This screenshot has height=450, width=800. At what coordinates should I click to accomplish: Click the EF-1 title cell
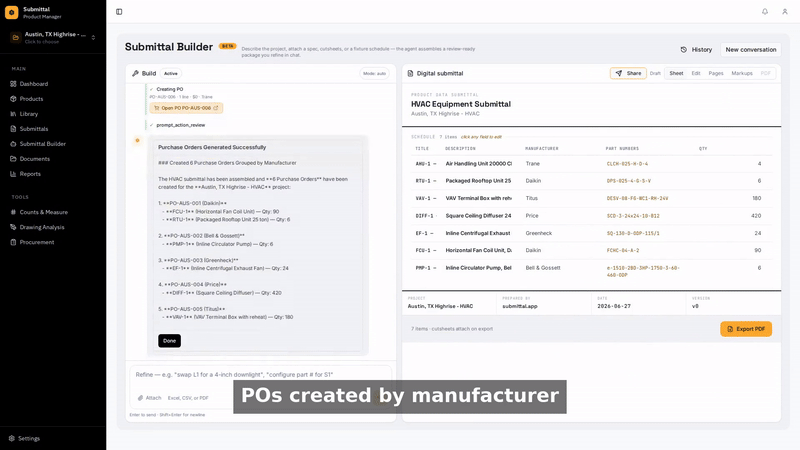click(x=424, y=233)
